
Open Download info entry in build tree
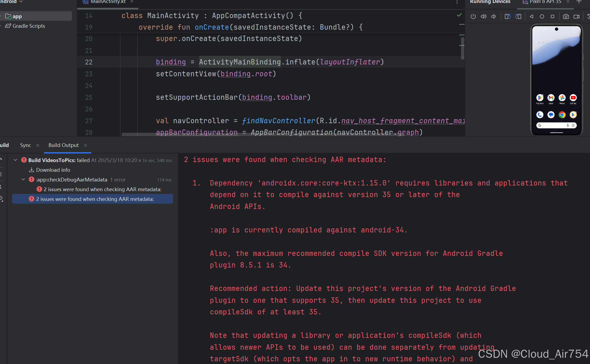point(53,170)
